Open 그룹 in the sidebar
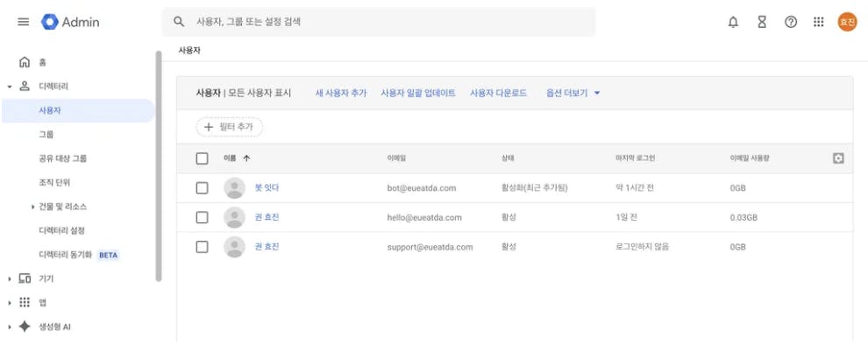This screenshot has width=868, height=352. (46, 134)
